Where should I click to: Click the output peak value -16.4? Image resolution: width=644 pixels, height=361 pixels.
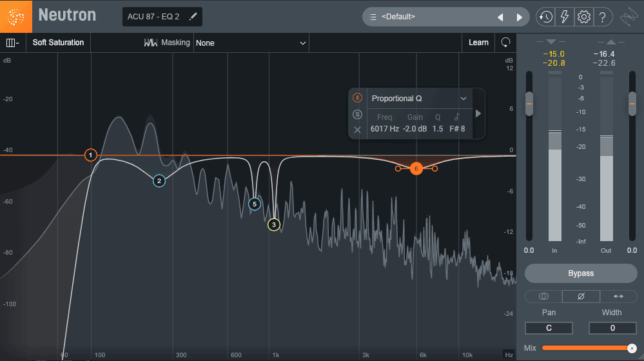(x=604, y=54)
